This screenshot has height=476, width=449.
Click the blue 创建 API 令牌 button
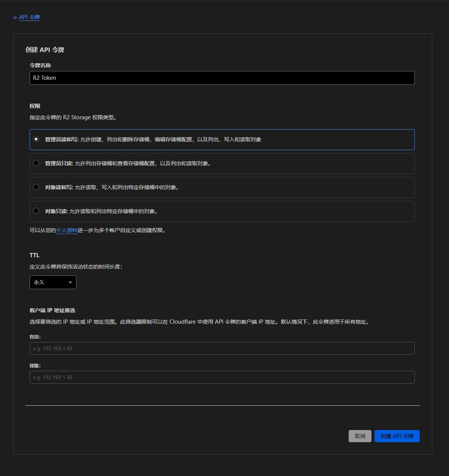397,436
